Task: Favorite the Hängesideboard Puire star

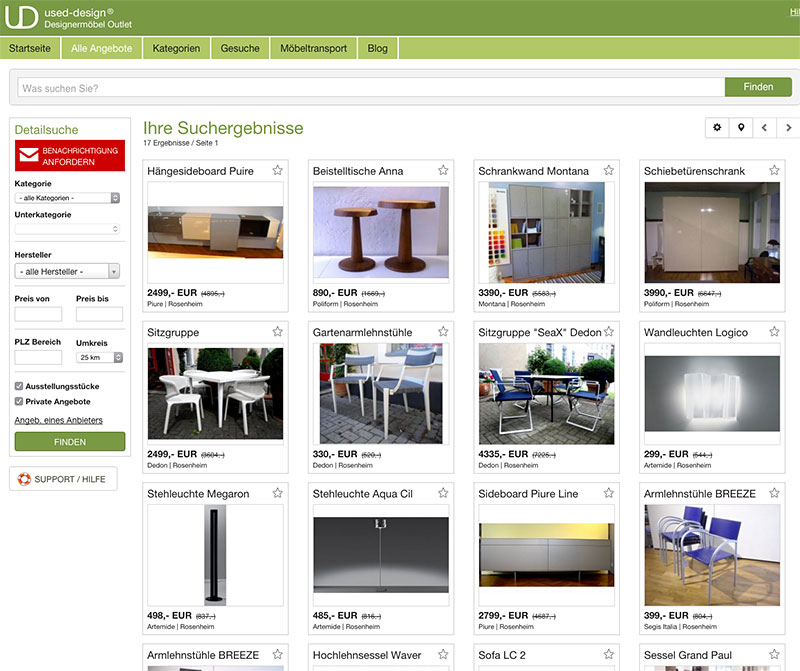Action: pos(277,170)
